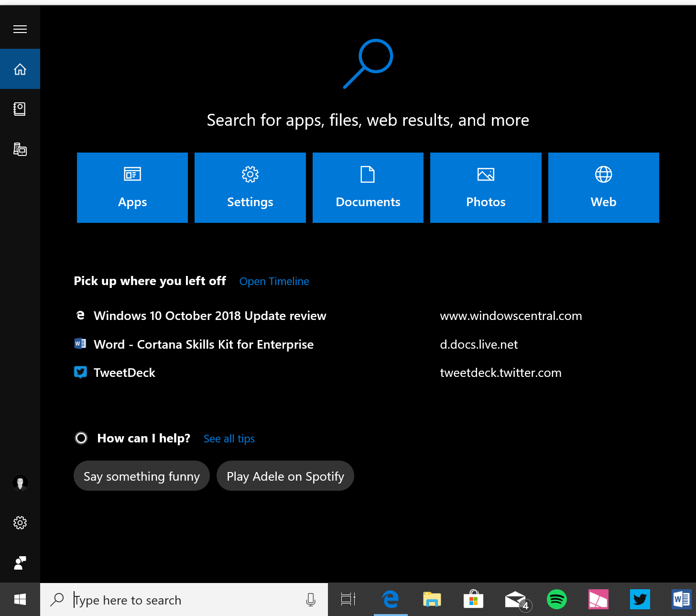696x616 pixels.
Task: Click the See all tips link
Action: [x=229, y=439]
